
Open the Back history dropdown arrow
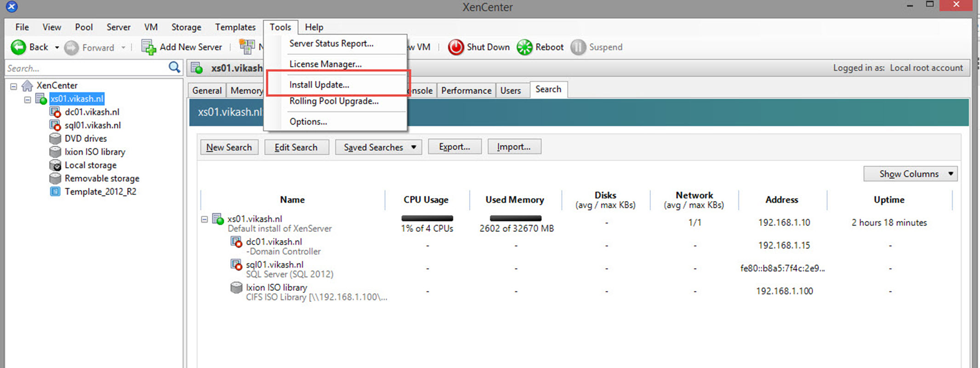tap(57, 47)
